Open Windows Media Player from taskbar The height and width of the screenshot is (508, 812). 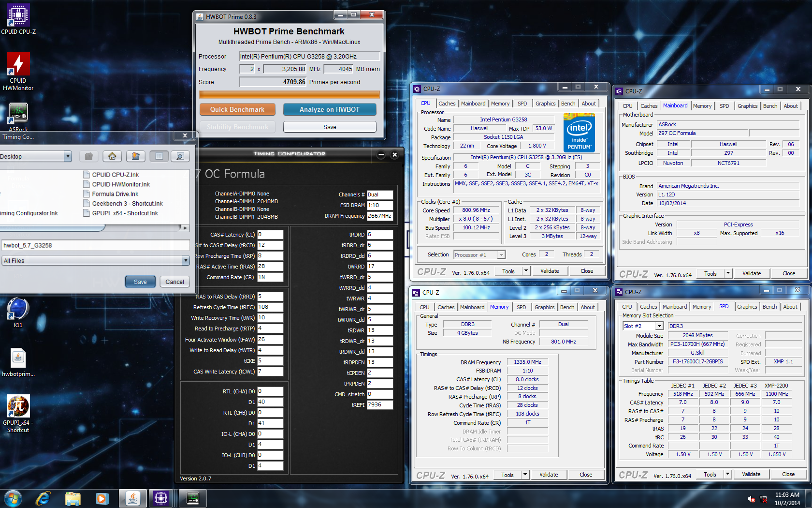click(102, 498)
